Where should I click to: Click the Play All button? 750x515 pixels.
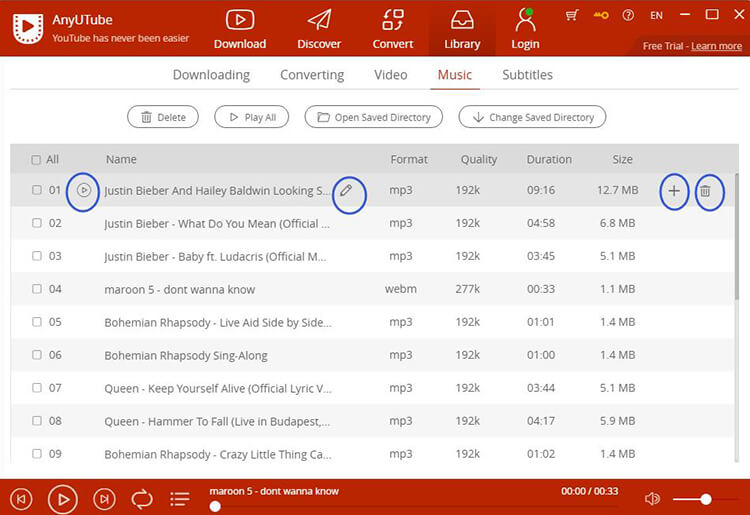[252, 117]
